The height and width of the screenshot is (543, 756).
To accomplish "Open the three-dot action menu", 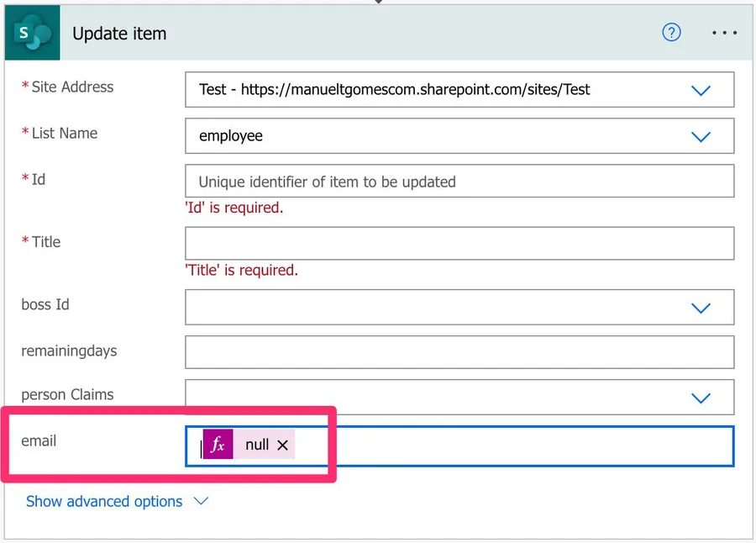I will point(724,33).
